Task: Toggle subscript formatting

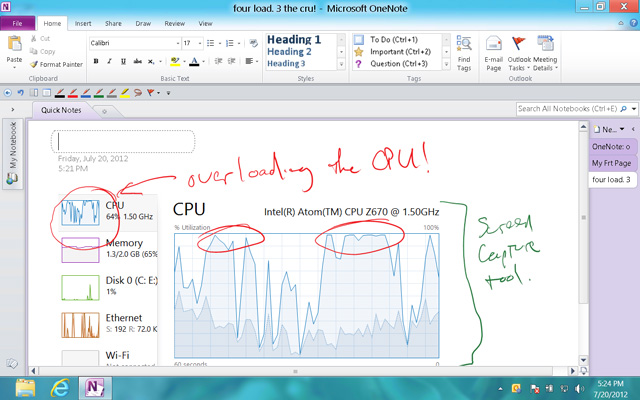Action: [x=151, y=61]
